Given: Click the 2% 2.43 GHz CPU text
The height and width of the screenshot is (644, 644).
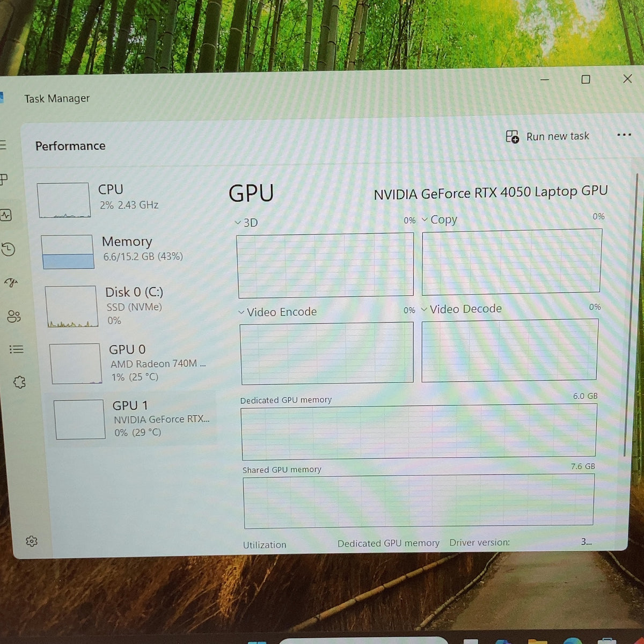Looking at the screenshot, I should [x=129, y=205].
